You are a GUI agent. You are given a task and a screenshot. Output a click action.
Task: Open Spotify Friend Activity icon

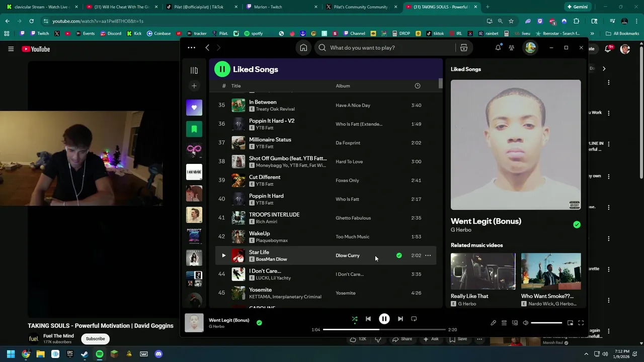pos(512,48)
